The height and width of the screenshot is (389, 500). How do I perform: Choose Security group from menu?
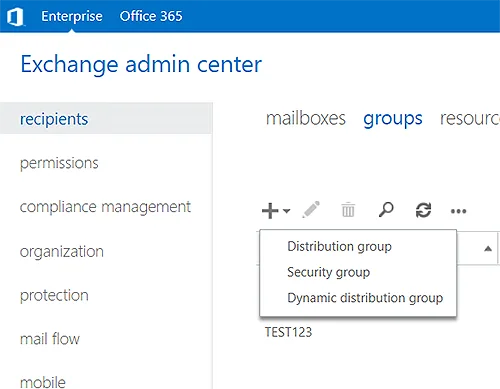click(329, 272)
